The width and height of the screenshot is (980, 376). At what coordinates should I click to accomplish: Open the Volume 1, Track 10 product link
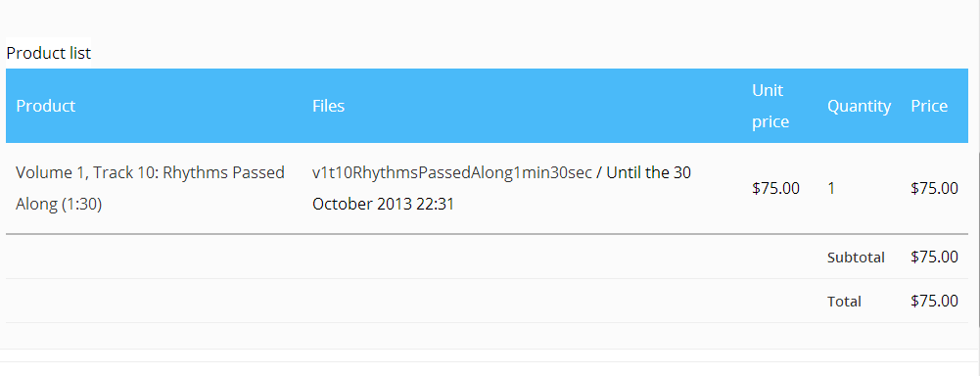tap(150, 188)
